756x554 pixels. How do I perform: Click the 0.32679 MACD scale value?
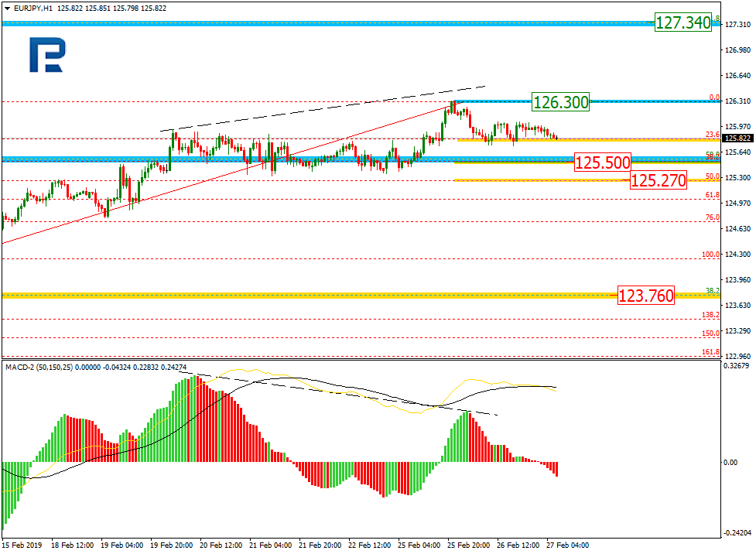737,366
